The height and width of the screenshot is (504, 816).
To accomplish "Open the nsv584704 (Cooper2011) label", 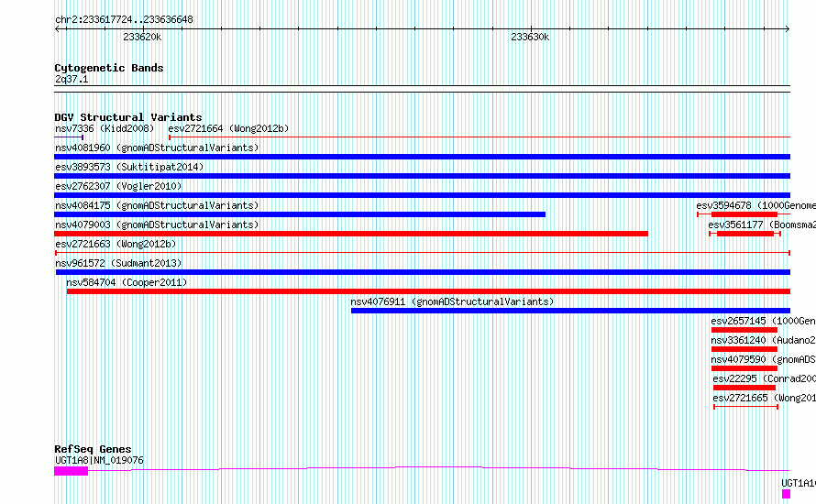I will (127, 282).
